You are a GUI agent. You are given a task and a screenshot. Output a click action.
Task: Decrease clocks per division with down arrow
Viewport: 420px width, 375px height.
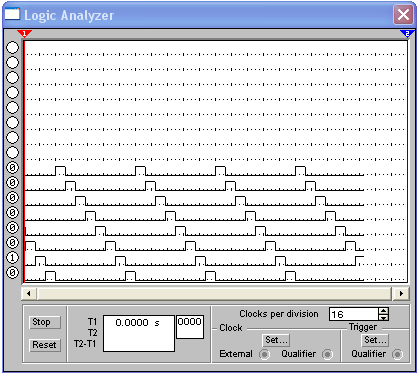point(384,317)
